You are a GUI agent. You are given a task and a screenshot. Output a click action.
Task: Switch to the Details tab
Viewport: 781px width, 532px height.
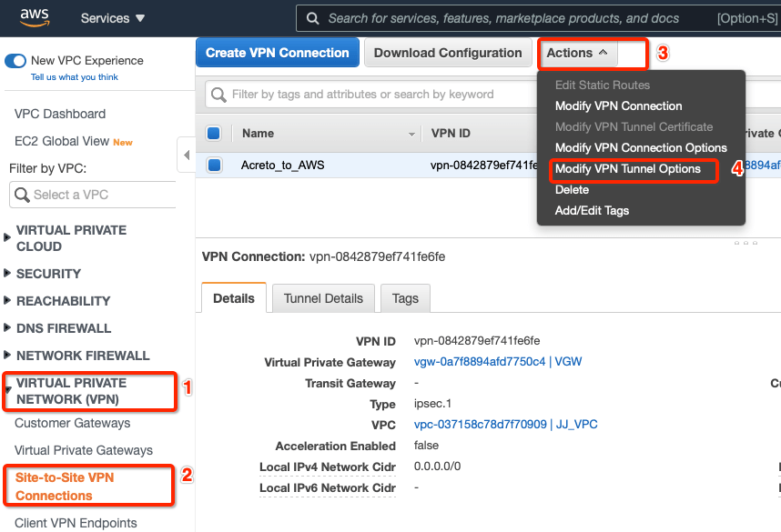click(234, 298)
